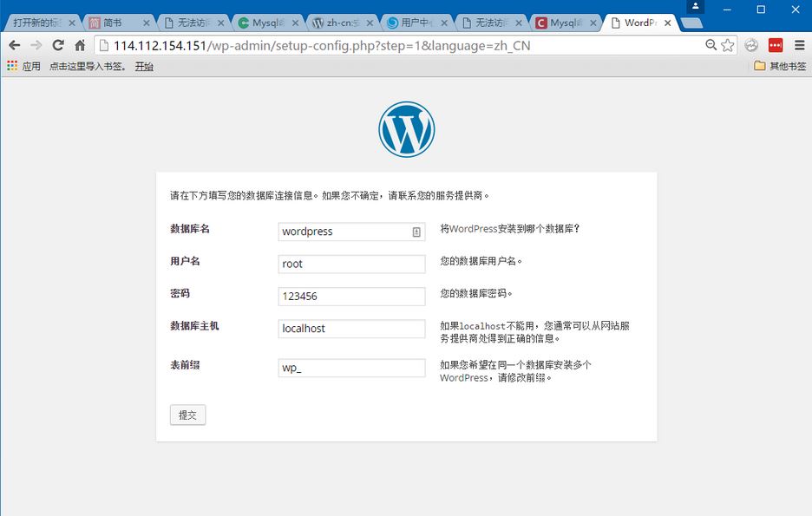Click the text 将WordPress安装到哪个数据库?
The image size is (812, 516).
[x=510, y=229]
